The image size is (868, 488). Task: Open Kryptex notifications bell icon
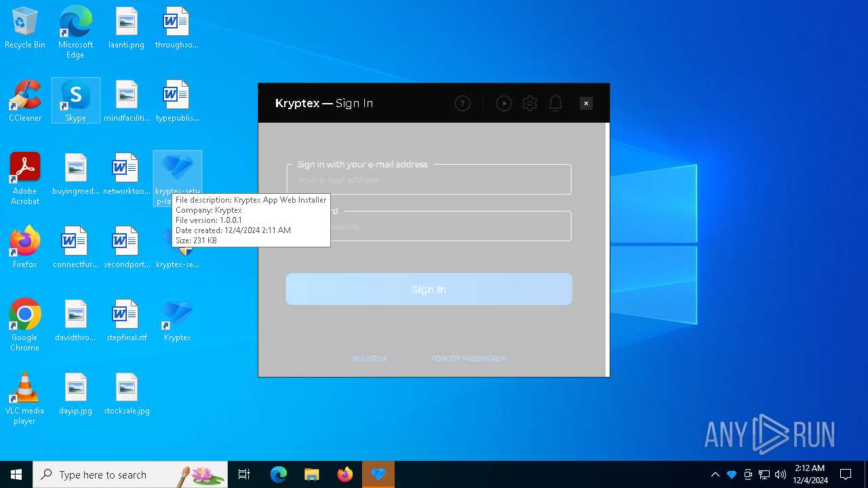tap(555, 103)
